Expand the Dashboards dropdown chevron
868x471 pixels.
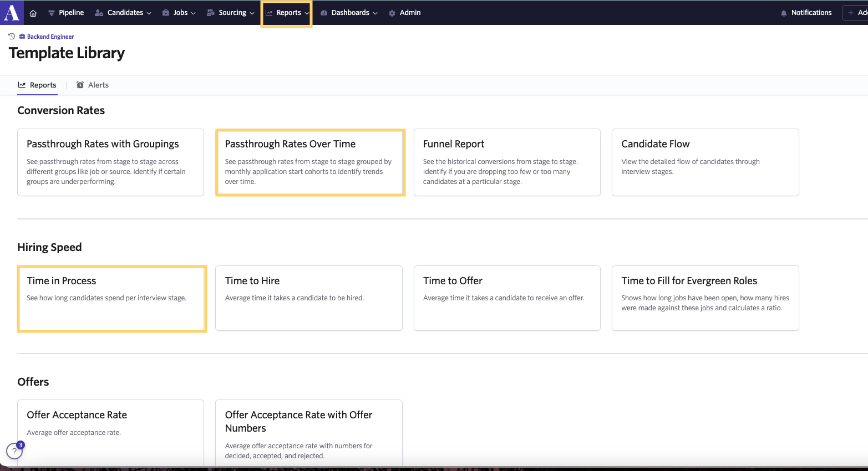pyautogui.click(x=375, y=13)
